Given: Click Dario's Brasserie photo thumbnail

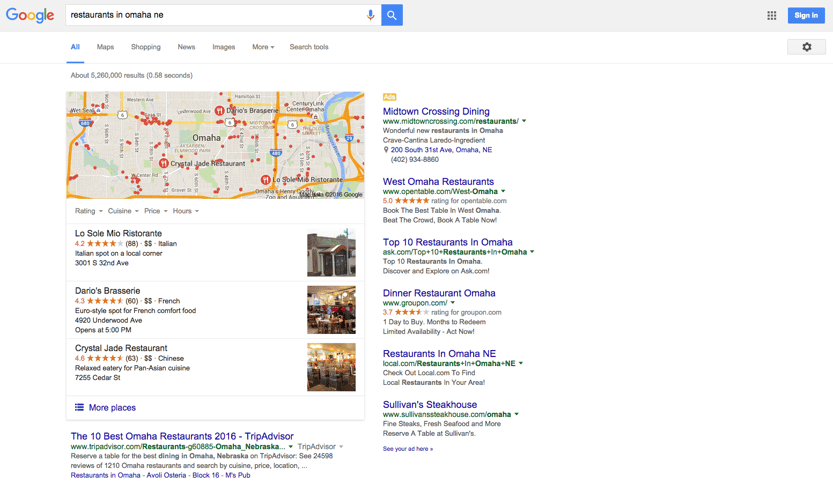Looking at the screenshot, I should click(x=331, y=310).
